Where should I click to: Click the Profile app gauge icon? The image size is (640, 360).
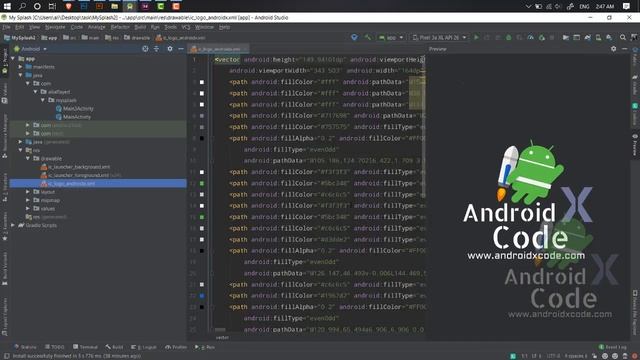point(530,38)
